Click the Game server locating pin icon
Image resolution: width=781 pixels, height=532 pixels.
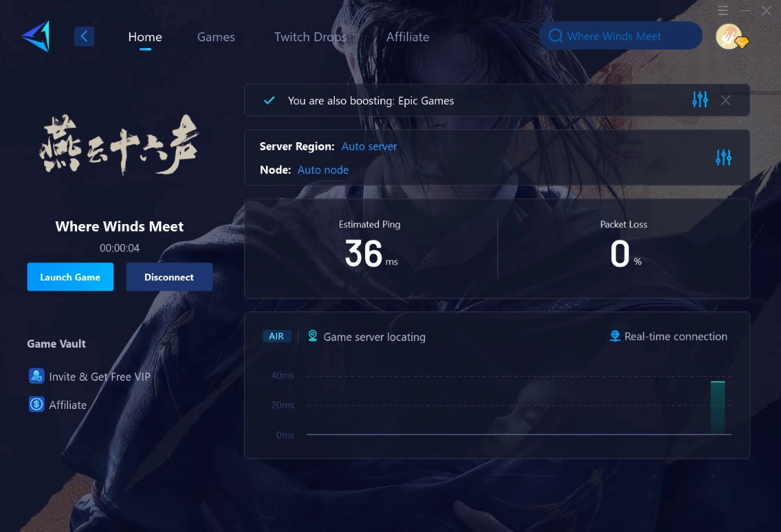coord(313,336)
